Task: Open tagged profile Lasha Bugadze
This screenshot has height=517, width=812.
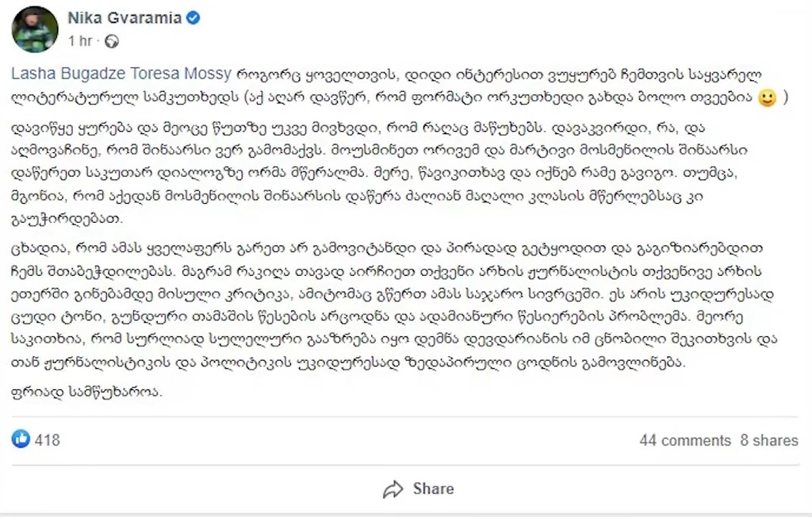Action: click(68, 75)
